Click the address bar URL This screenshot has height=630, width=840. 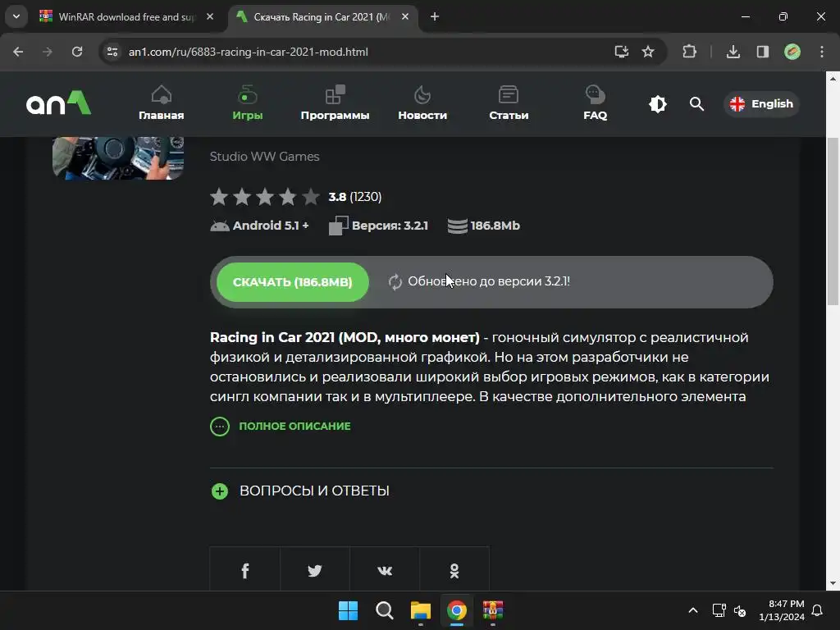[248, 52]
